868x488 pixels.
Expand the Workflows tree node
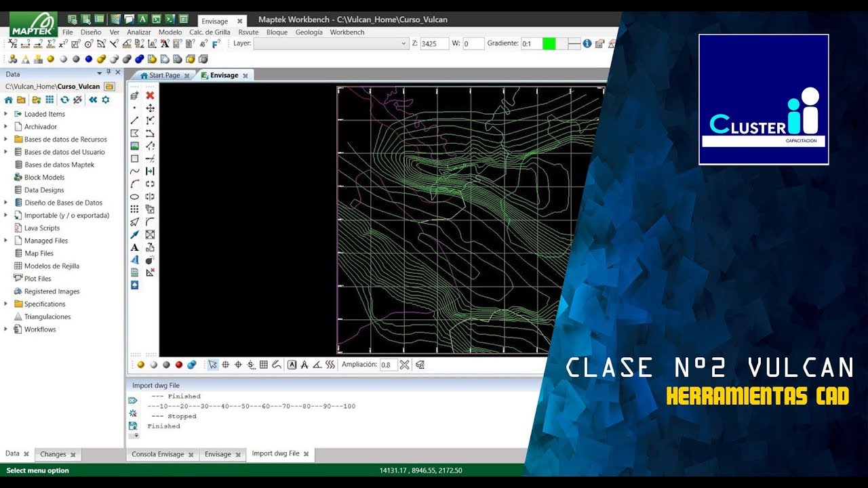point(6,329)
